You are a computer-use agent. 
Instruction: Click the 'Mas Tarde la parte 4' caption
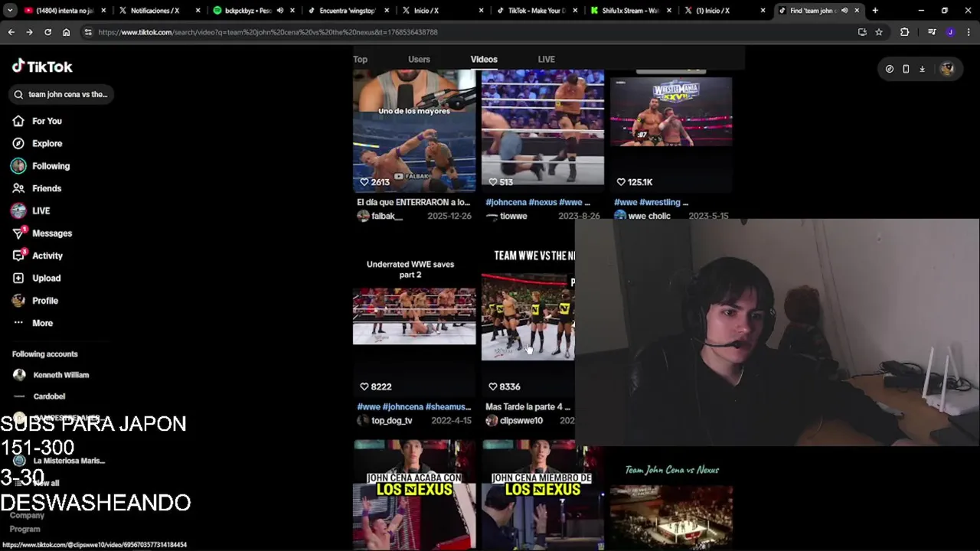[528, 406]
